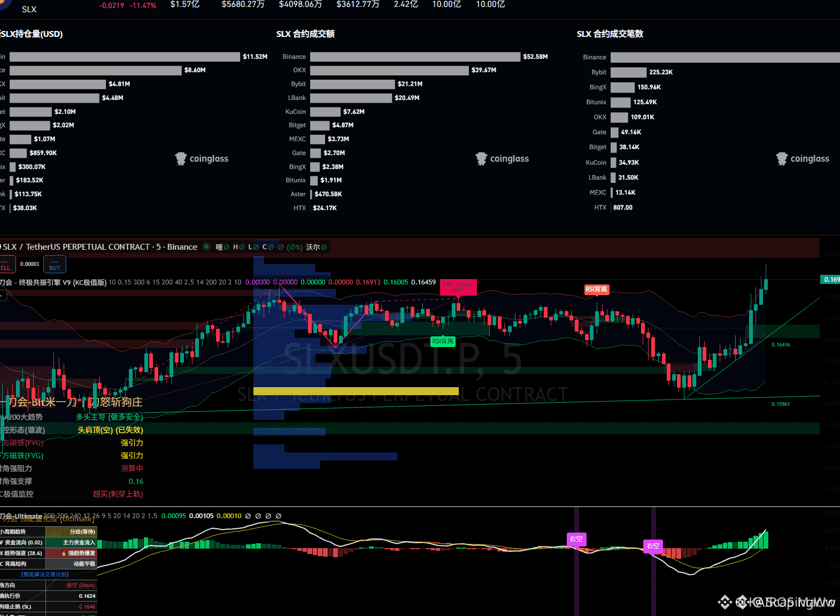Click the SLX ticker name in the top row

[29, 10]
